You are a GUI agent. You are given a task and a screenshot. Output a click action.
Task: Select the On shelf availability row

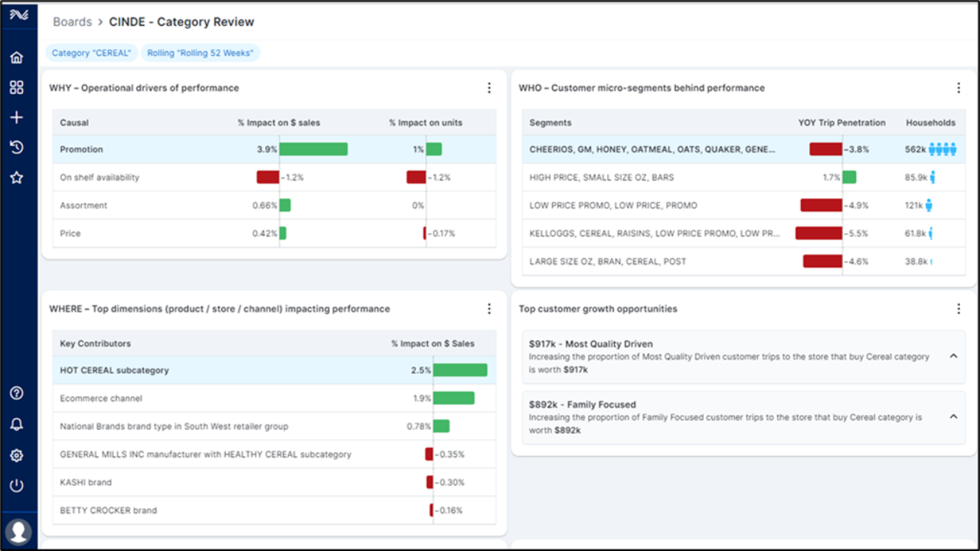click(x=274, y=178)
